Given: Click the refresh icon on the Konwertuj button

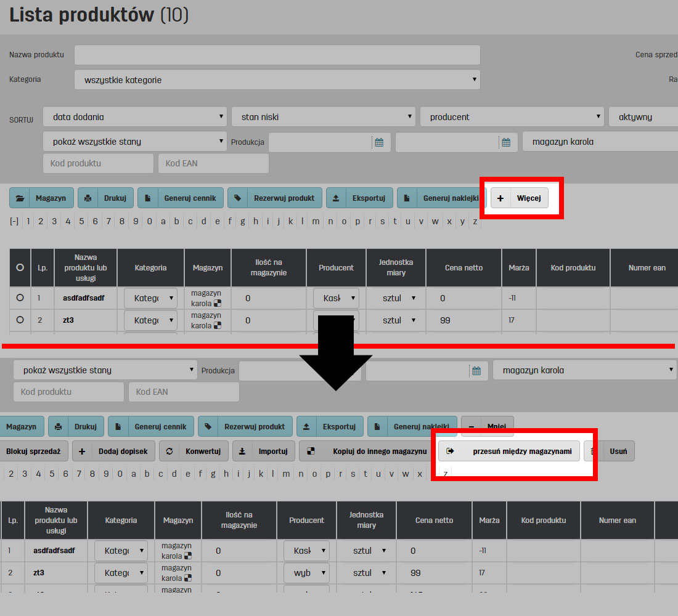Looking at the screenshot, I should (169, 451).
